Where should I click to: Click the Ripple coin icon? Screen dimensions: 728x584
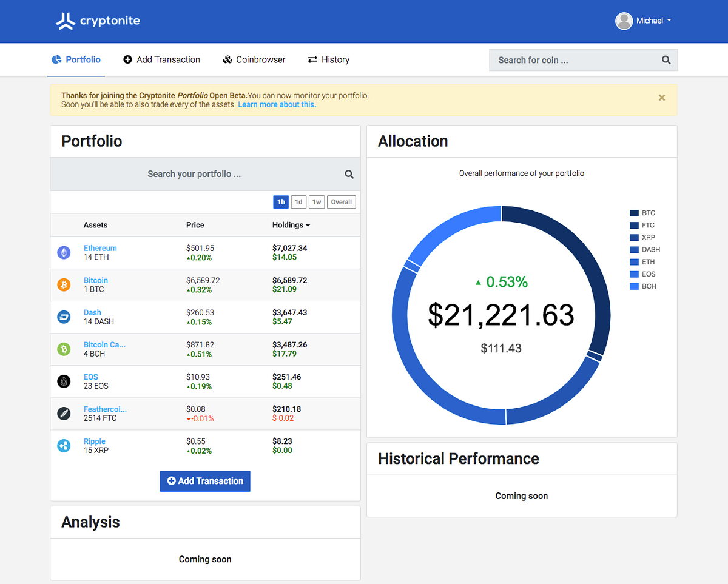coord(64,446)
